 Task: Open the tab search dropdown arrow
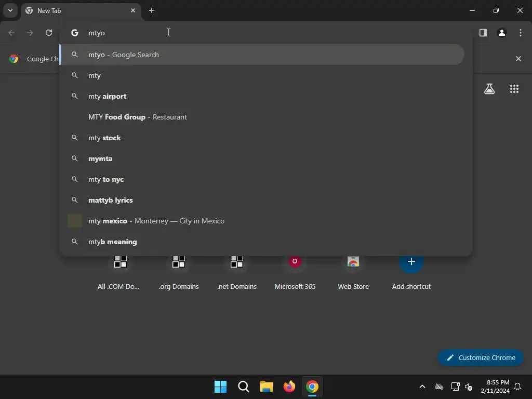(x=10, y=10)
